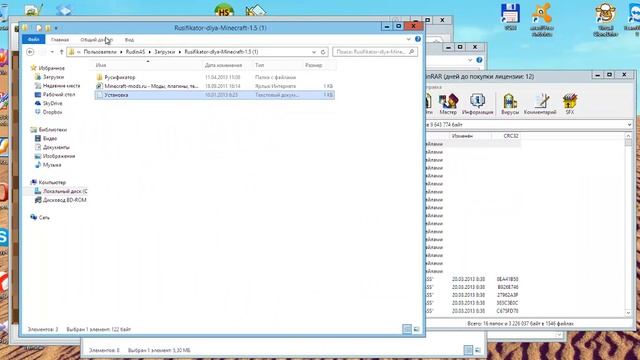The image size is (640, 360).
Task: Open the Документы library
Action: [52, 147]
